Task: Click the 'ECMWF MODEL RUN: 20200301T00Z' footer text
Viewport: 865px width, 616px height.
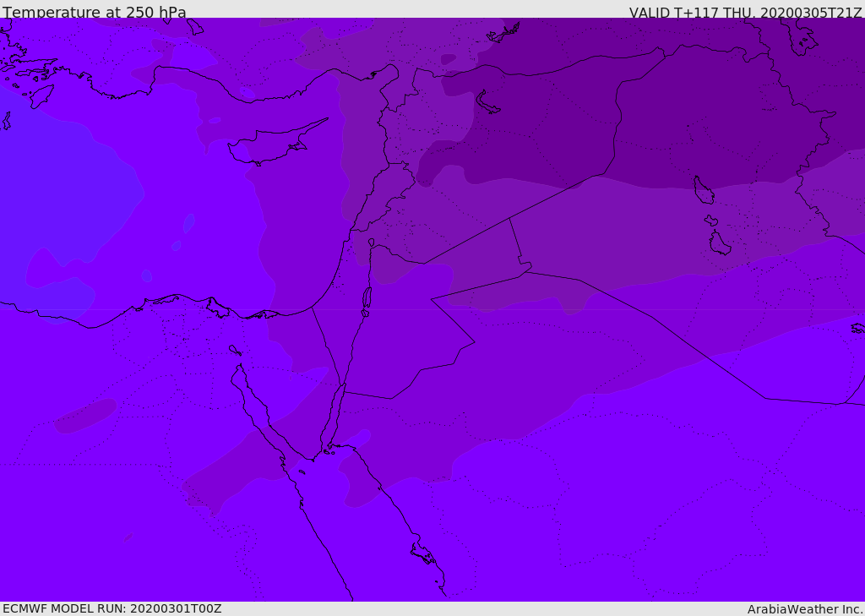Action: (112, 608)
